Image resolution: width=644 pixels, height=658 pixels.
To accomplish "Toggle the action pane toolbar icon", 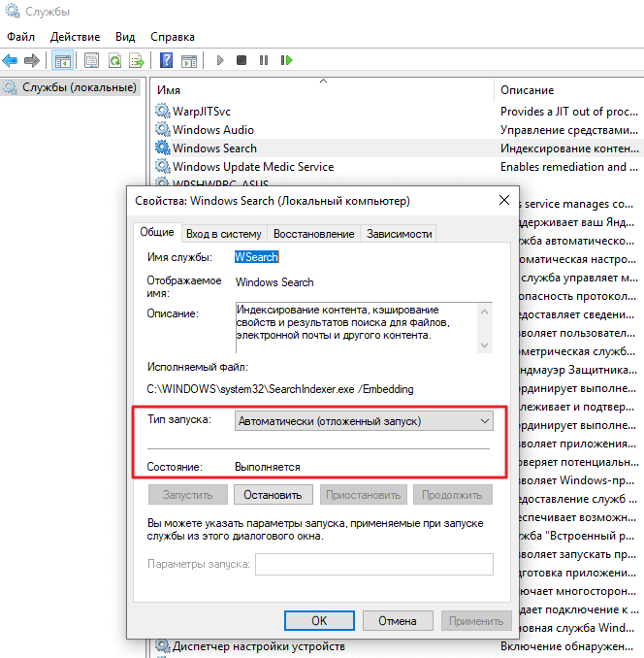I will (x=189, y=60).
